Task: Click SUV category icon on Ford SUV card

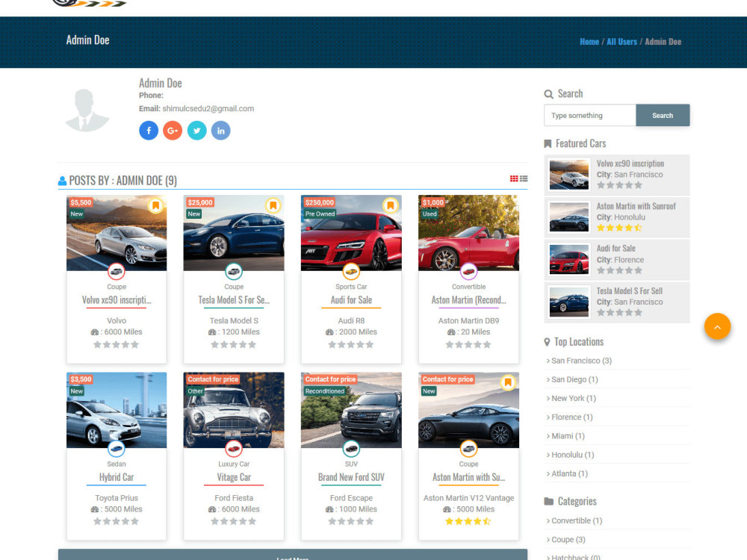Action: click(x=351, y=449)
